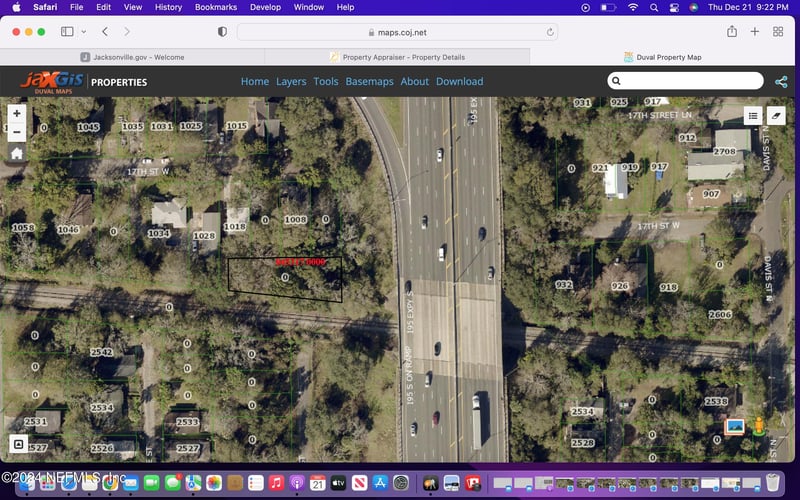This screenshot has height=500, width=800.
Task: Return to map home extent
Action: [x=17, y=154]
